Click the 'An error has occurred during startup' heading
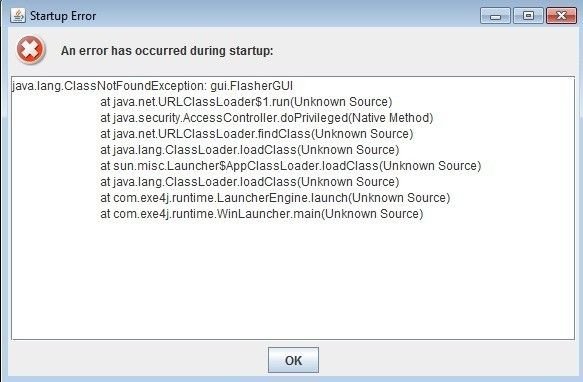The image size is (583, 382). 167,51
